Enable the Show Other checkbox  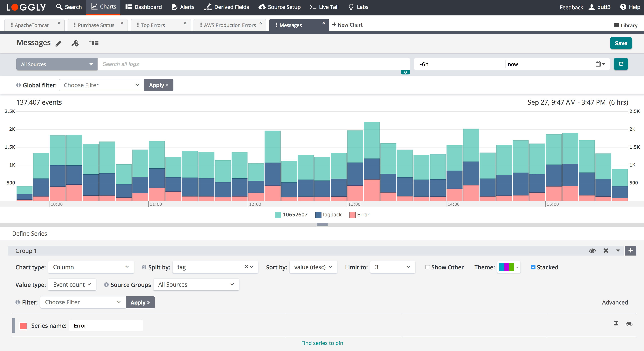[x=427, y=267]
